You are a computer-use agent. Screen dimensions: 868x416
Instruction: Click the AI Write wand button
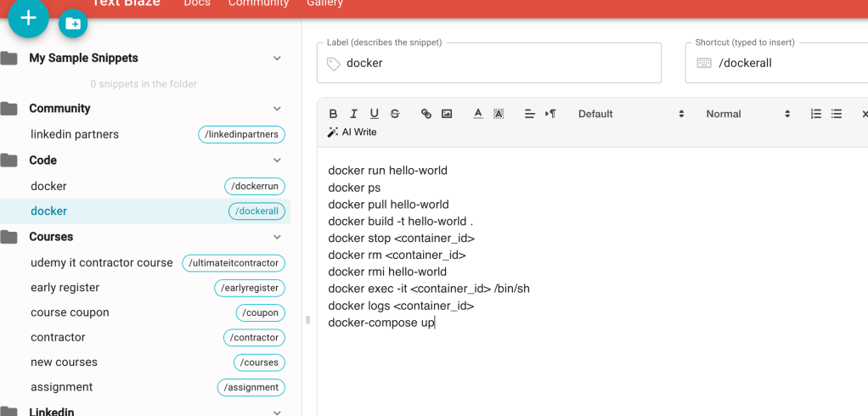352,132
